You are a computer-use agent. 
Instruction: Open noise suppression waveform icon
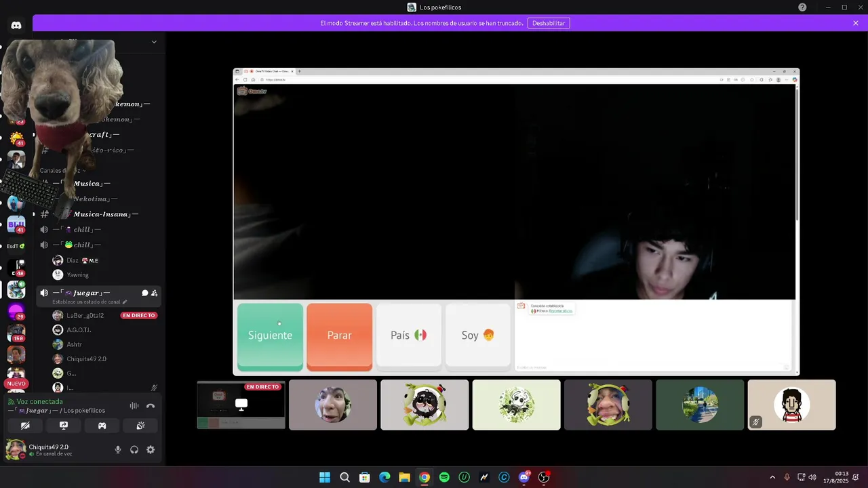(x=134, y=406)
